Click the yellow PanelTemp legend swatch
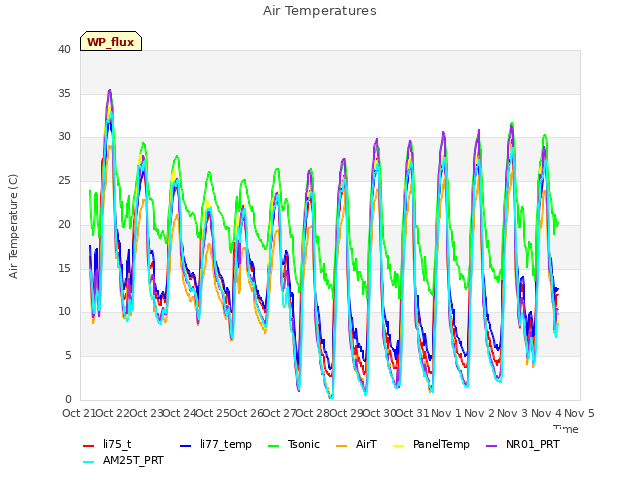The width and height of the screenshot is (640, 480). point(398,446)
